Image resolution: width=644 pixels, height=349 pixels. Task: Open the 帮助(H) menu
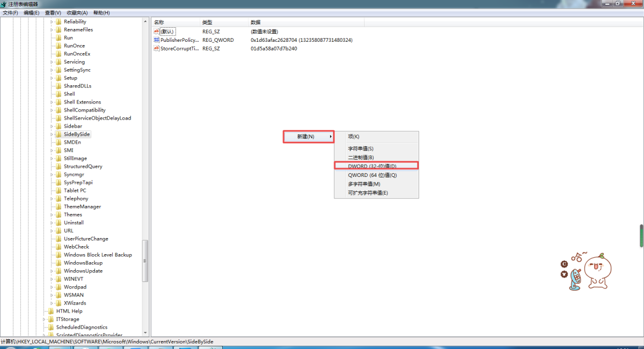101,12
